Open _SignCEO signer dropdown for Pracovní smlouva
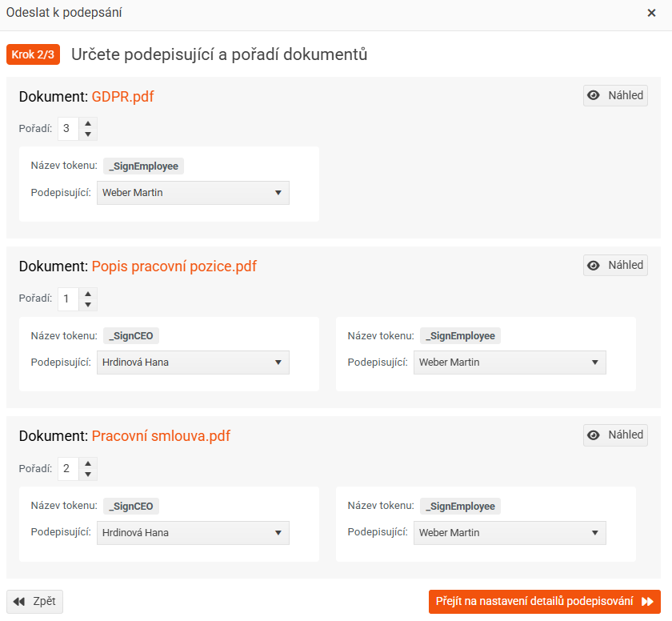Image resolution: width=672 pixels, height=621 pixels. (193, 532)
